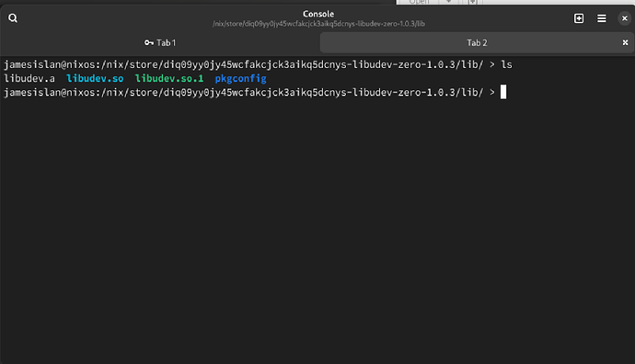Open the hamburger main menu
Screen dimensions: 635x364
601,18
